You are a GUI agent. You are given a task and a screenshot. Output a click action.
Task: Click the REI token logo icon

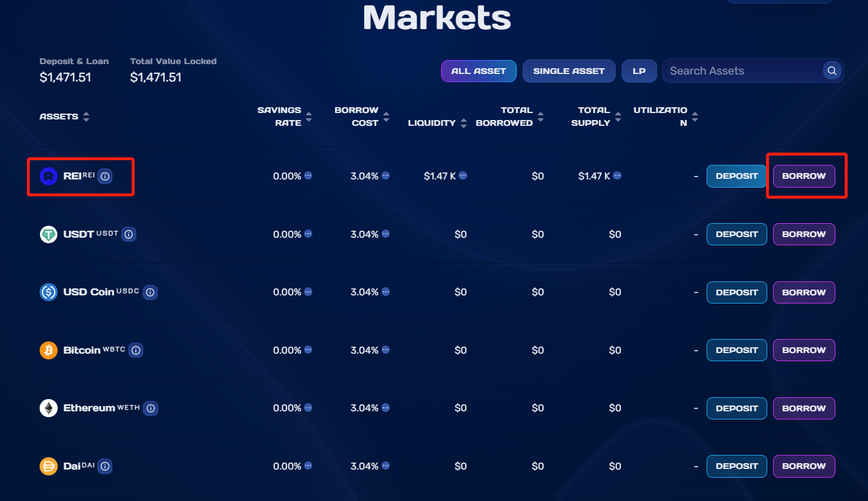point(48,176)
